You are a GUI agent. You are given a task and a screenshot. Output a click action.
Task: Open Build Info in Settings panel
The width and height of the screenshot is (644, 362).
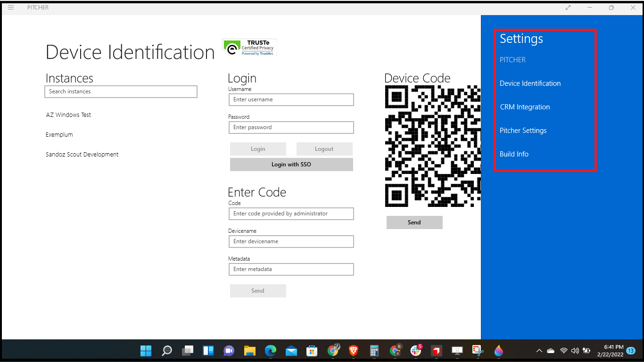click(x=514, y=154)
